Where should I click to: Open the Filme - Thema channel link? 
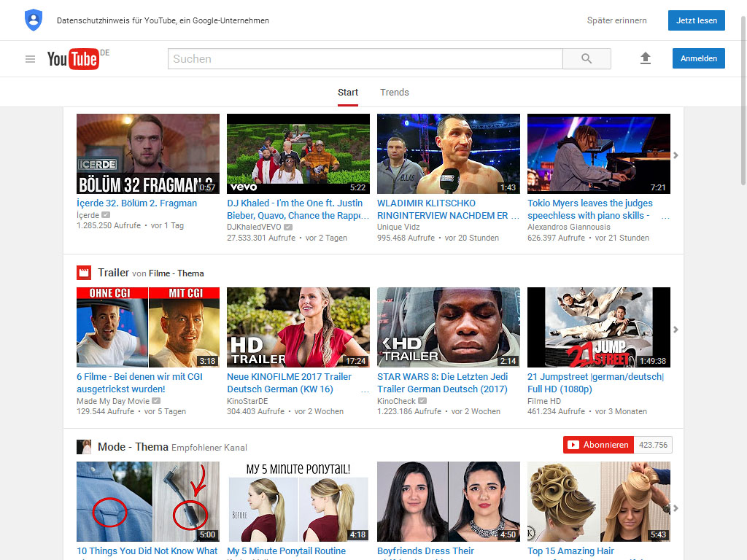click(x=177, y=273)
